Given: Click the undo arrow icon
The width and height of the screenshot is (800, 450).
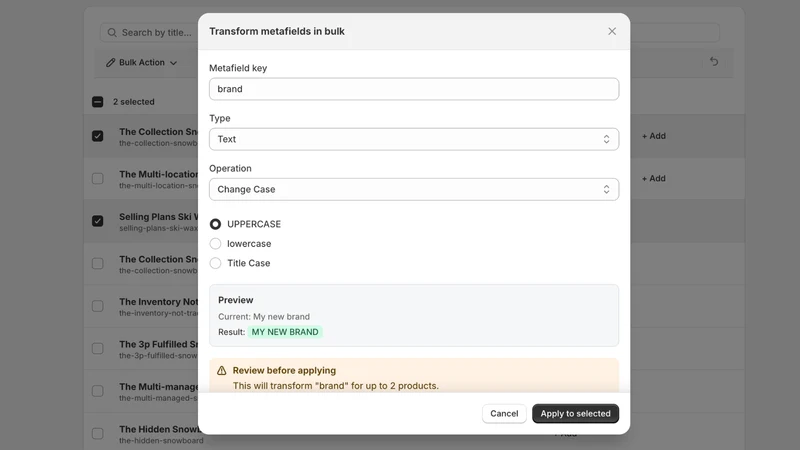Looking at the screenshot, I should tap(714, 62).
